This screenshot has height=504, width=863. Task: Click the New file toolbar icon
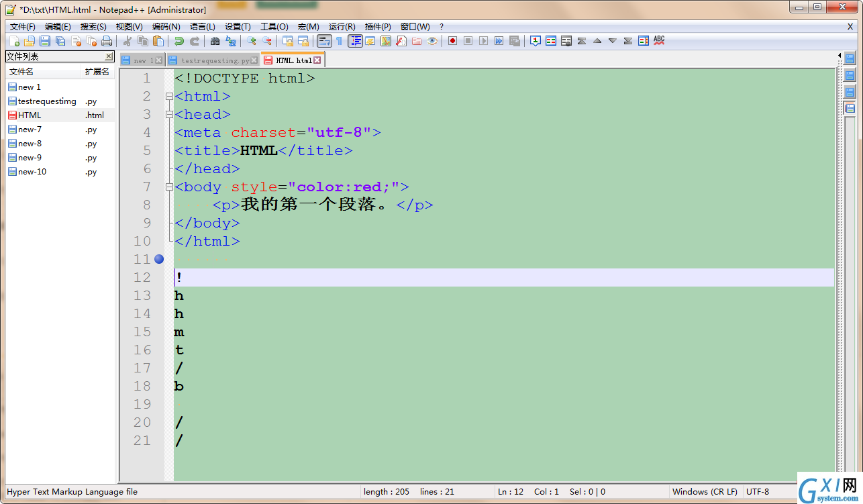14,41
